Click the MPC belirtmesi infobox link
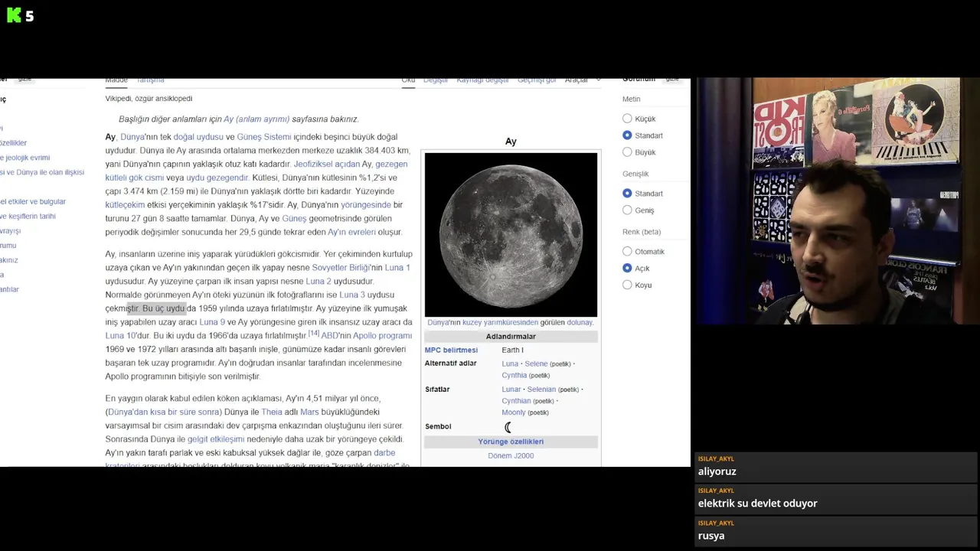980x551 pixels. [451, 350]
